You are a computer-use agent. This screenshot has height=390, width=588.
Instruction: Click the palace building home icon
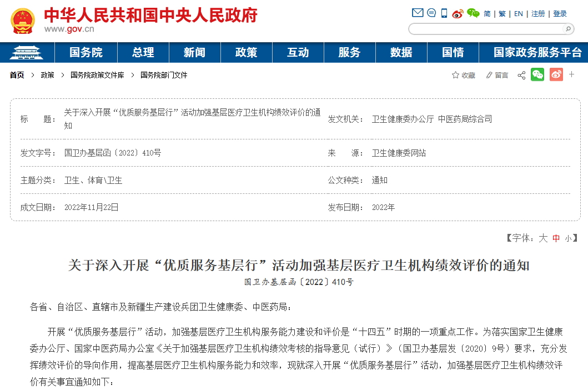coord(26,53)
